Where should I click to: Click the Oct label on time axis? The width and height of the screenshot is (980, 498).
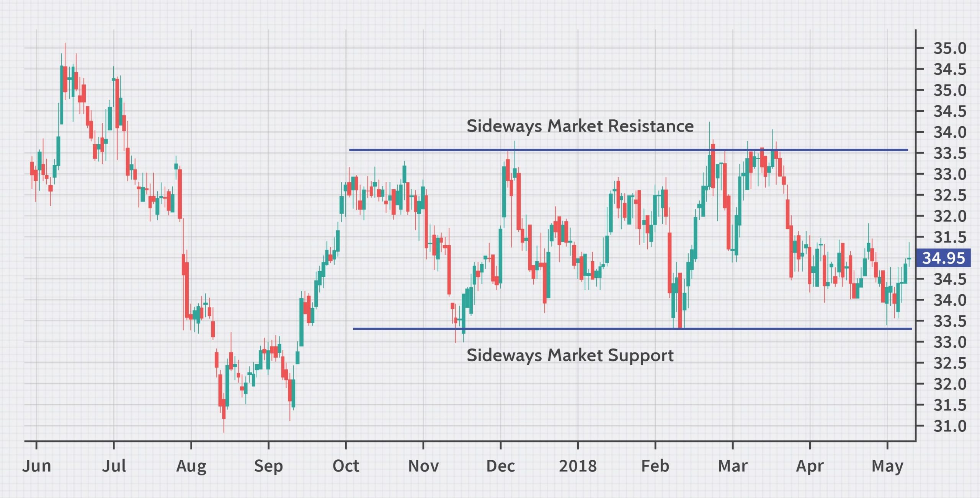[x=346, y=466]
